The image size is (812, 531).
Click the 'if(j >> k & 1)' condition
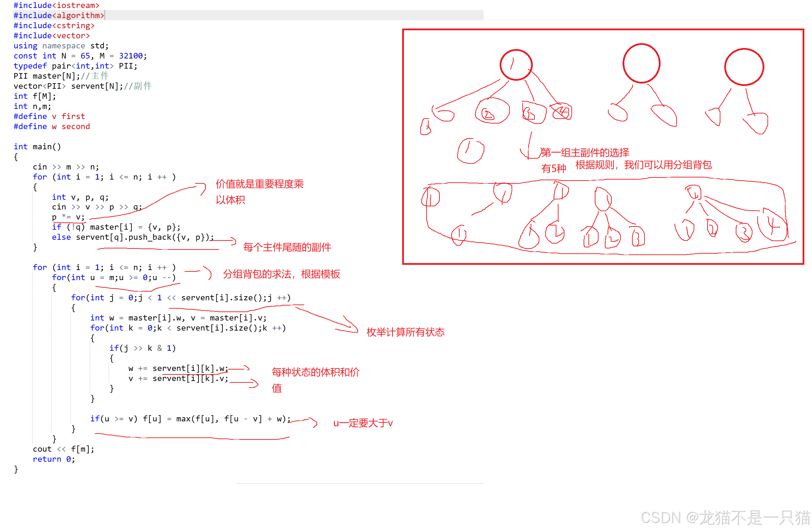tap(142, 348)
